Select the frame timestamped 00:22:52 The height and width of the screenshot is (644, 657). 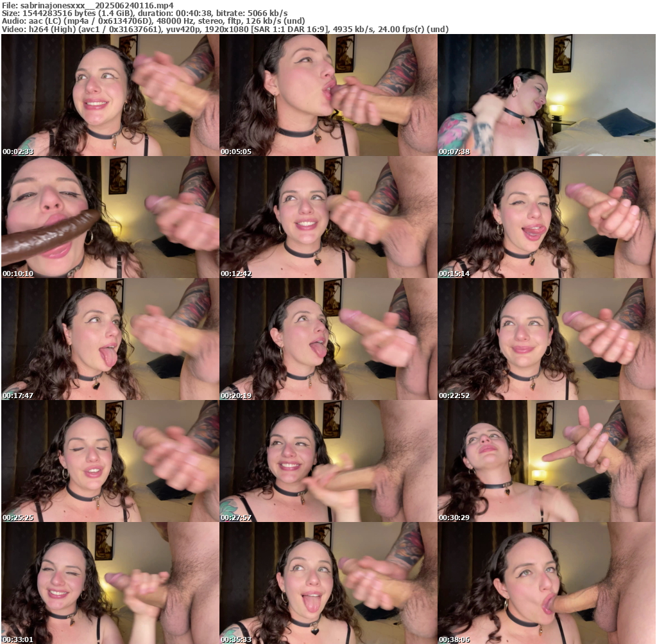coord(546,339)
